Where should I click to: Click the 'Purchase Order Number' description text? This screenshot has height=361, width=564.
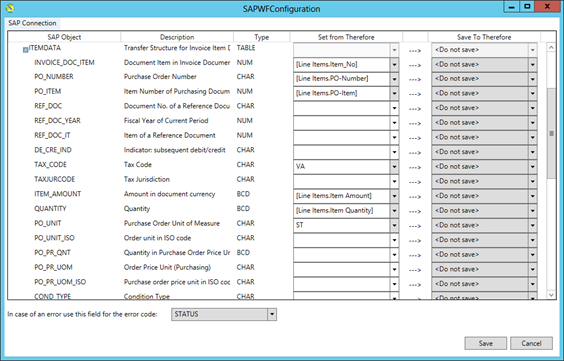point(160,77)
